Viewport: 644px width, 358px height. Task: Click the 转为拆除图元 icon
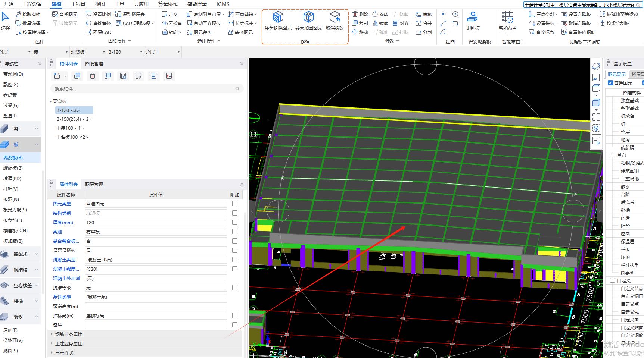click(278, 17)
